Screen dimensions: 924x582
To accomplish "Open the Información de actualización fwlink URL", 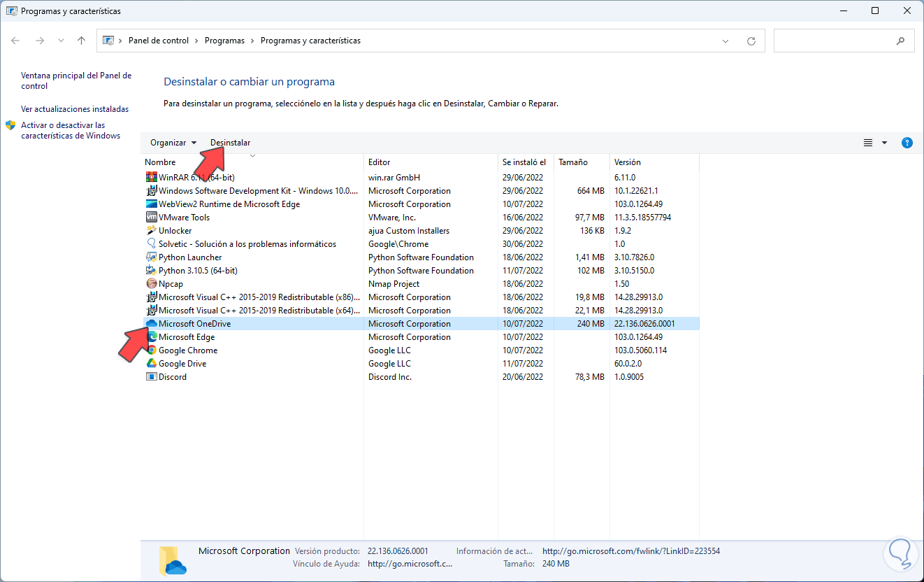I will tap(631, 551).
